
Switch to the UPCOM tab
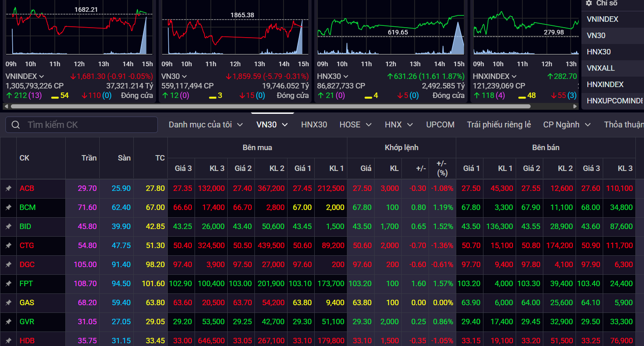click(440, 124)
